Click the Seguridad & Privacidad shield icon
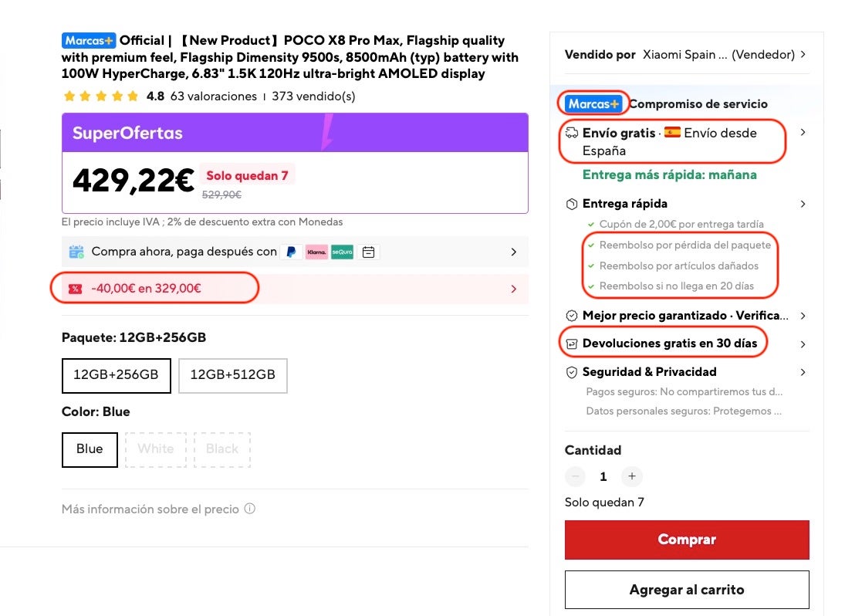 (572, 372)
